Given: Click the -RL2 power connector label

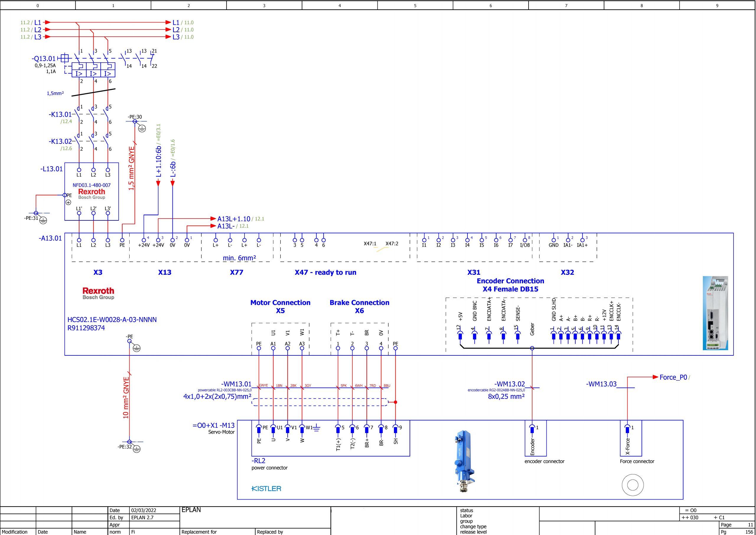Looking at the screenshot, I should 258,461.
